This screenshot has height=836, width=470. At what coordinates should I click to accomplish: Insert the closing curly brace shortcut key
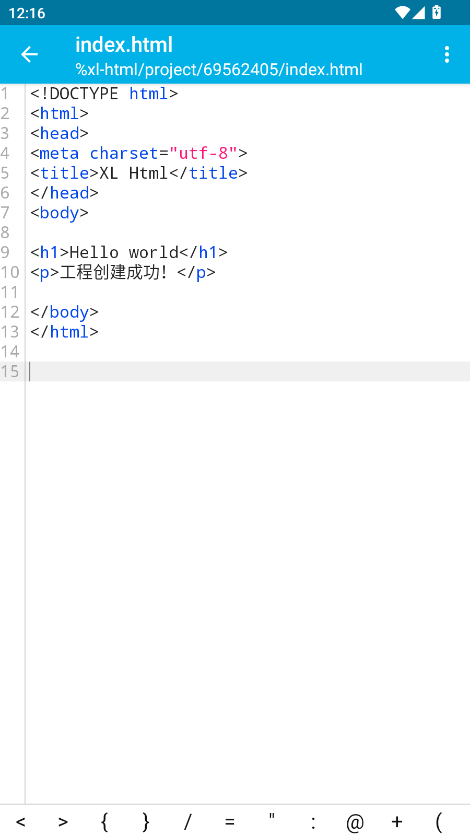click(x=146, y=822)
